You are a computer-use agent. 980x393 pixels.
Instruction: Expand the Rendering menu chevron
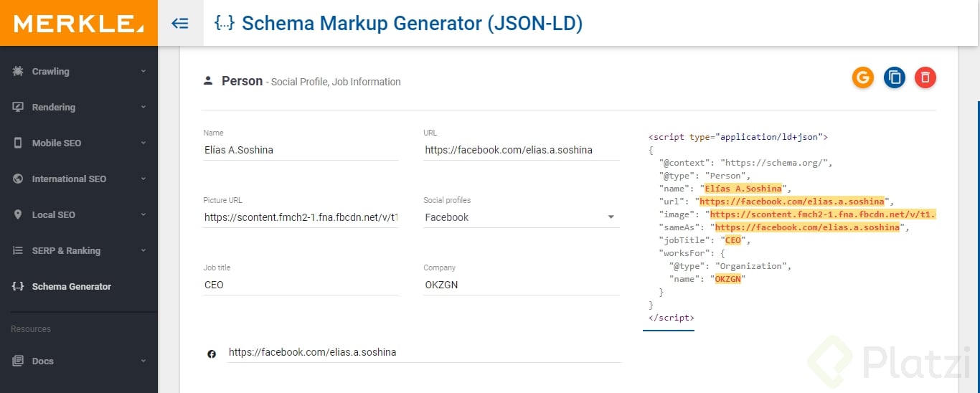pos(143,107)
